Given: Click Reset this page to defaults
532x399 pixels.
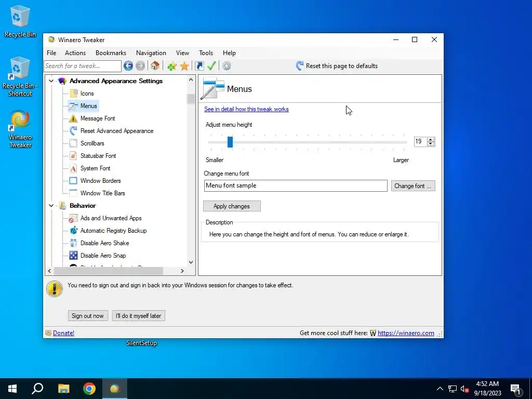Looking at the screenshot, I should (x=337, y=66).
